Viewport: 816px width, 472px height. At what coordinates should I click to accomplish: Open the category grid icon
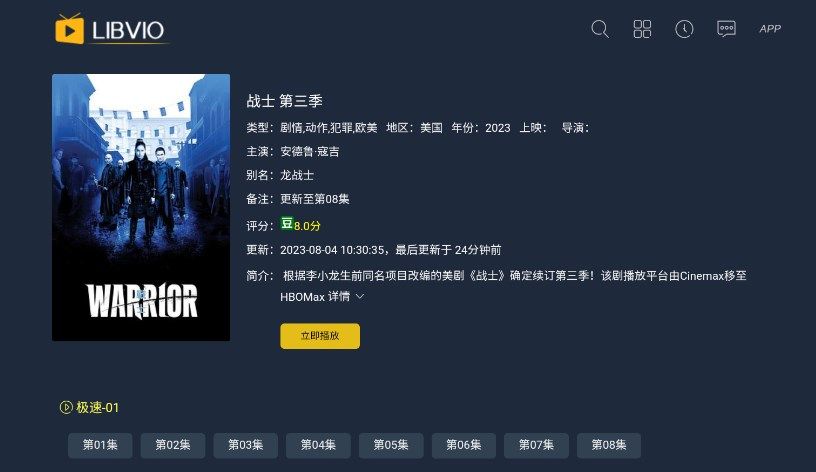tap(642, 29)
